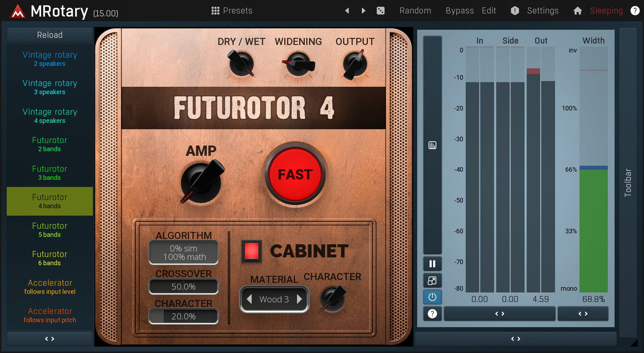The width and height of the screenshot is (644, 353).
Task: Click the CROSSOVER 50.0% slider
Action: 184,287
